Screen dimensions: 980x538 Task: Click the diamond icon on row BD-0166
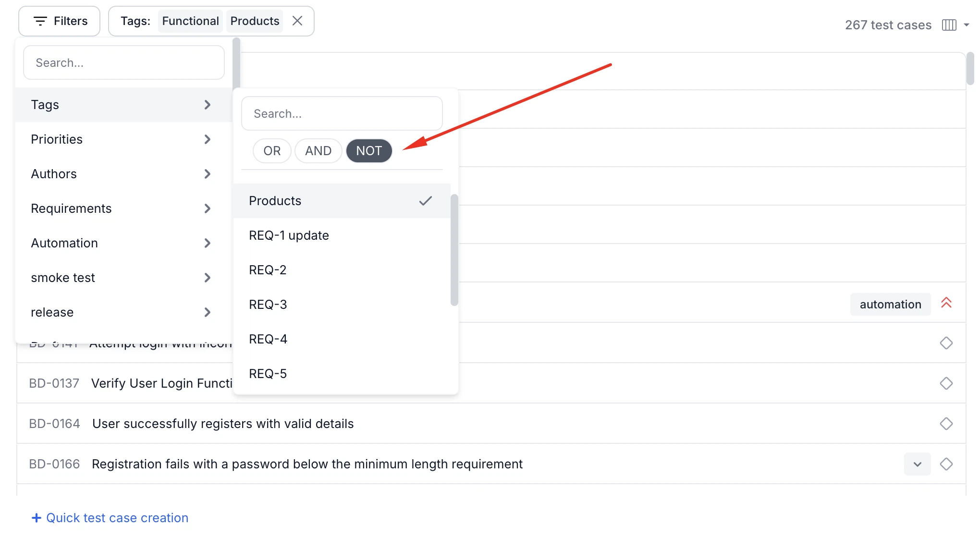pos(946,464)
